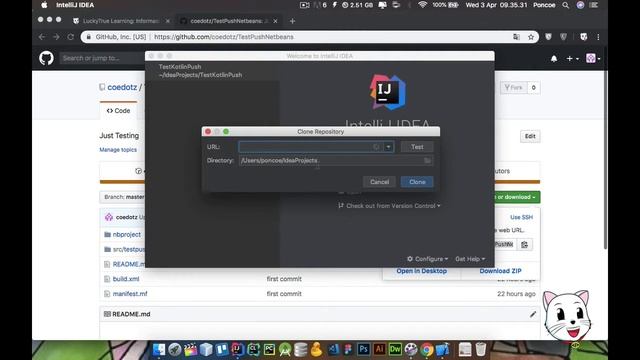
Task: Open the build.xml file
Action: coord(126,279)
